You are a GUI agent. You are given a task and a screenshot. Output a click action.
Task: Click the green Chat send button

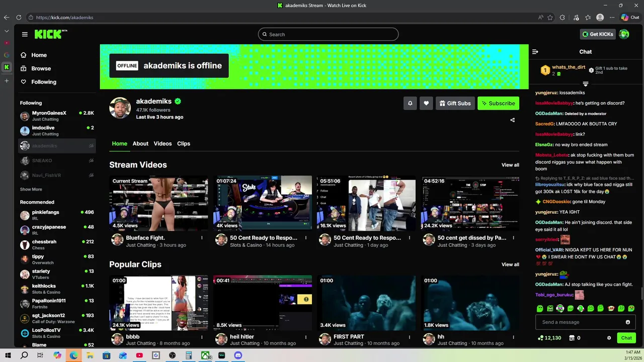[x=626, y=338]
